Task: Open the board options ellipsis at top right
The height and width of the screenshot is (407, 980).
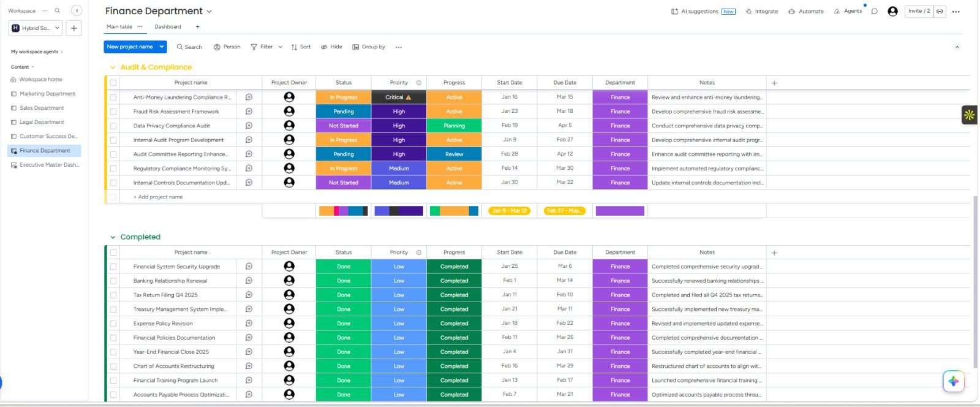Action: [x=956, y=11]
